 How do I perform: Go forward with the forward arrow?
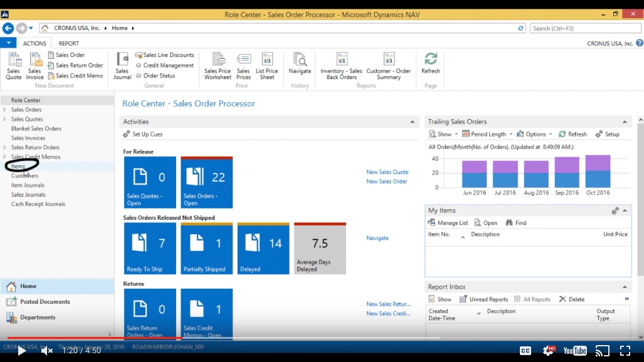21,28
